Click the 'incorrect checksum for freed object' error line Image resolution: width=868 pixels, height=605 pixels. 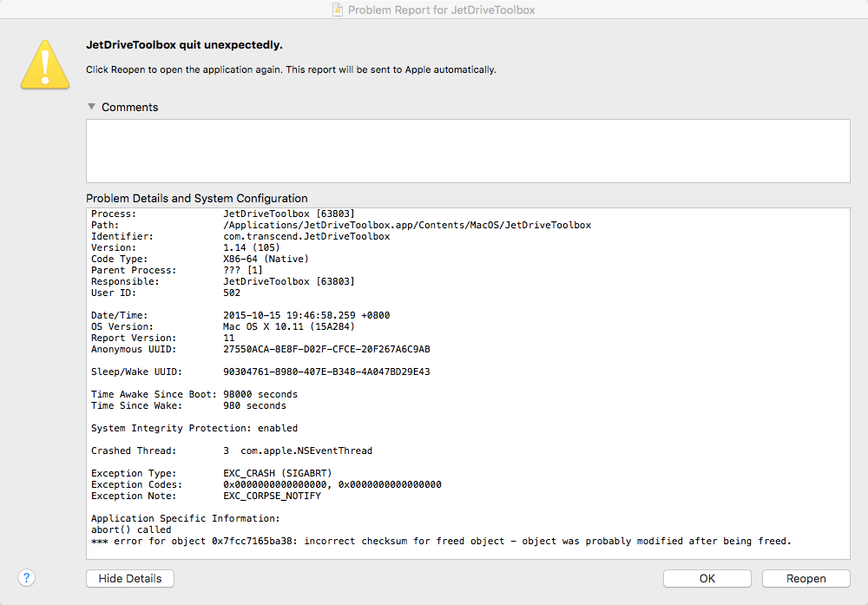click(x=441, y=542)
